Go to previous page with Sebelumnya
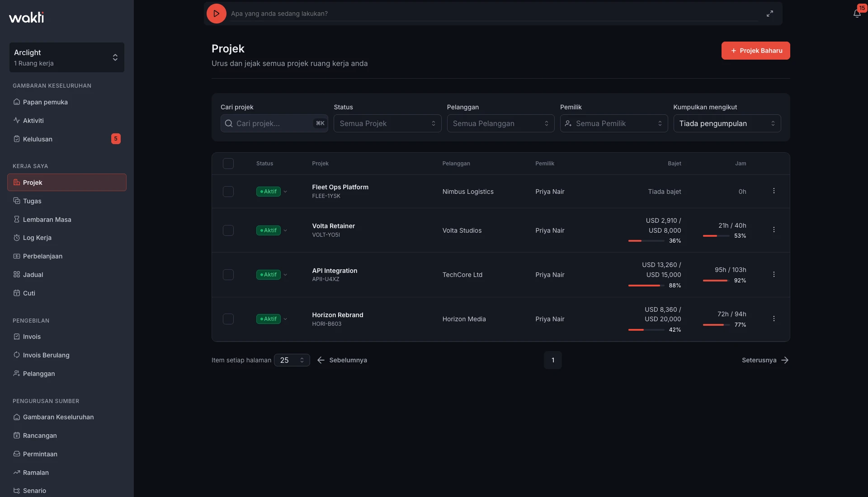Image resolution: width=868 pixels, height=497 pixels. tap(342, 360)
